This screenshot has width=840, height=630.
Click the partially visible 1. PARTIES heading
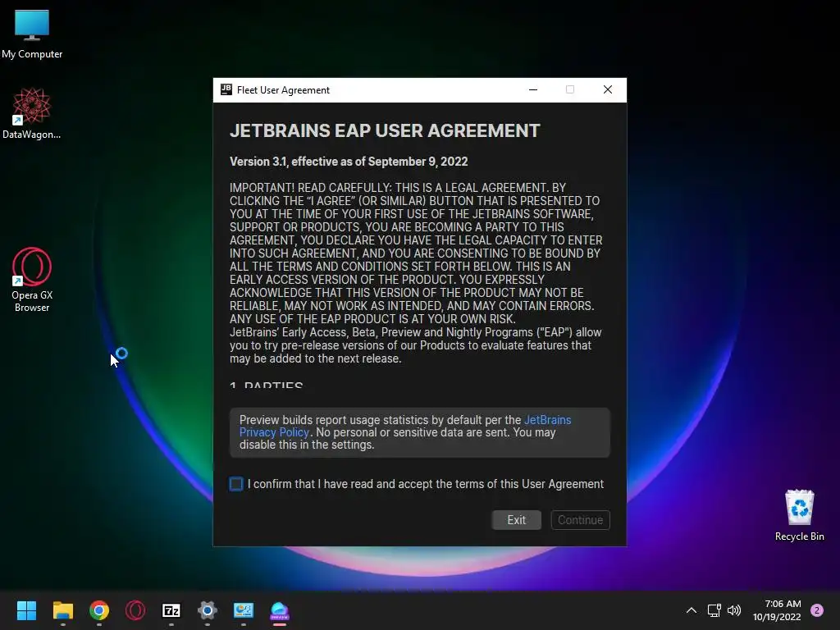click(267, 384)
